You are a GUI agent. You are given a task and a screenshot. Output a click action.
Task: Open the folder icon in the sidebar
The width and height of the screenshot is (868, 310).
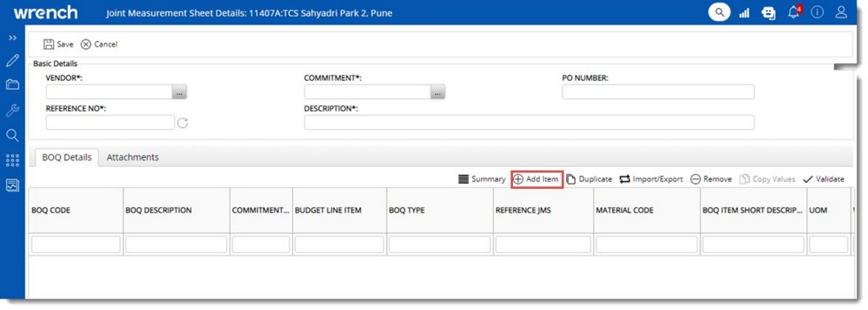(12, 85)
